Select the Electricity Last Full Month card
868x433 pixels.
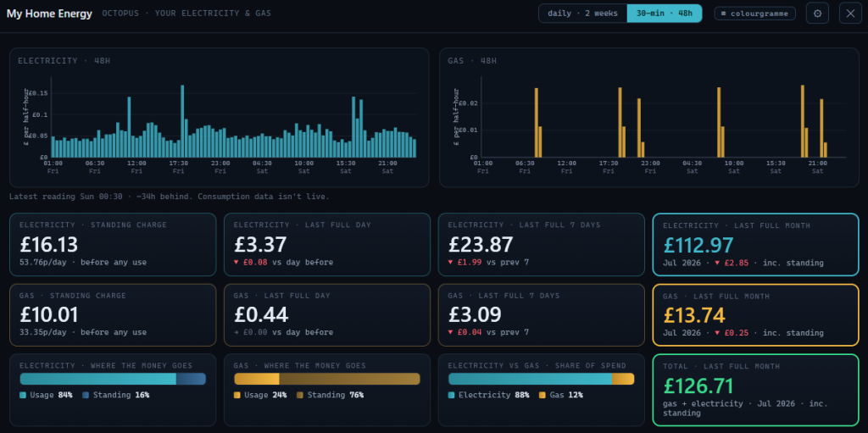755,244
